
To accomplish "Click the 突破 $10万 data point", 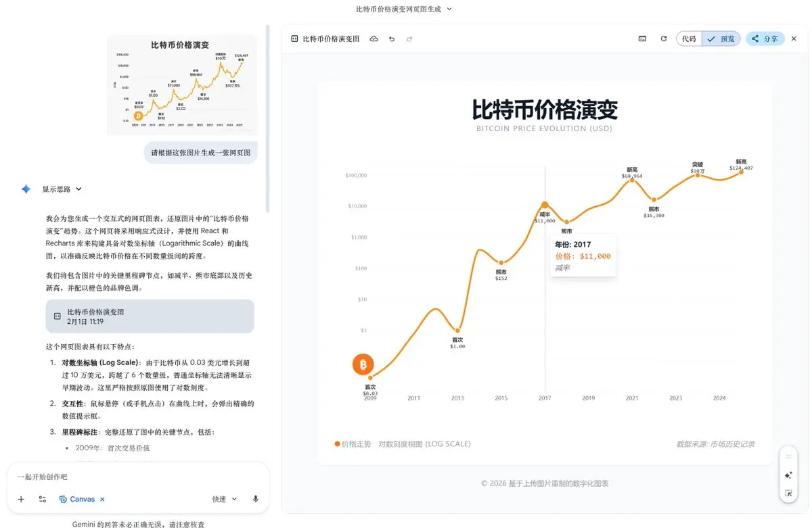I will click(x=698, y=176).
